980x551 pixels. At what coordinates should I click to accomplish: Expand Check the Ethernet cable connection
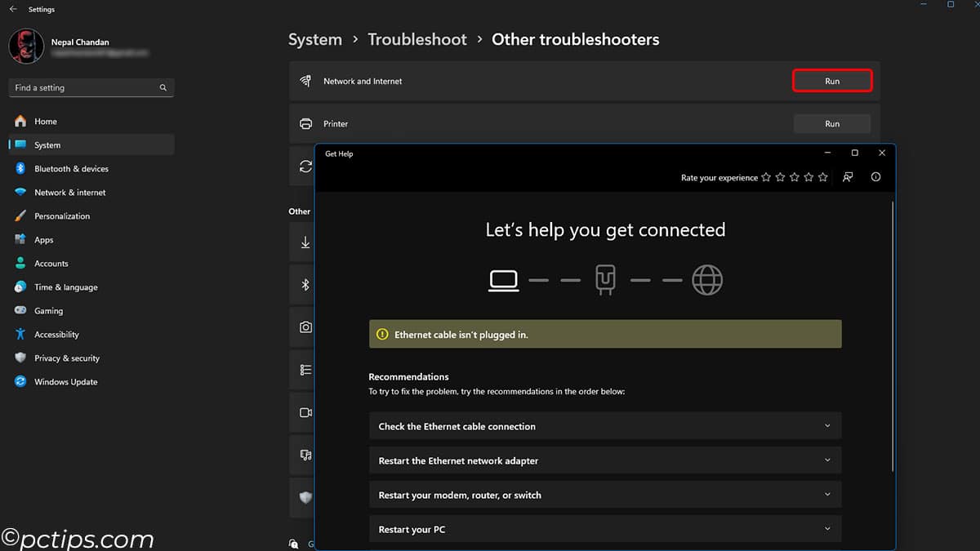[x=605, y=426]
